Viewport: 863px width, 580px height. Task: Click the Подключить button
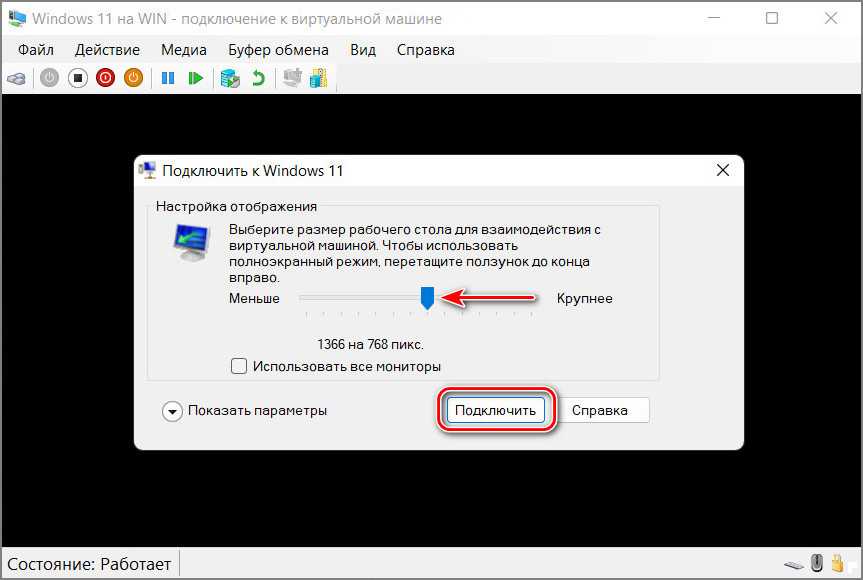click(495, 410)
